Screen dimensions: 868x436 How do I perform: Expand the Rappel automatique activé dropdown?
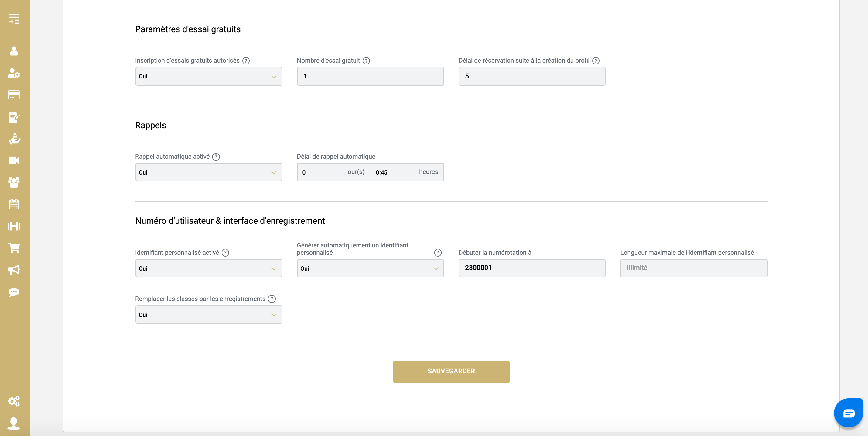209,172
